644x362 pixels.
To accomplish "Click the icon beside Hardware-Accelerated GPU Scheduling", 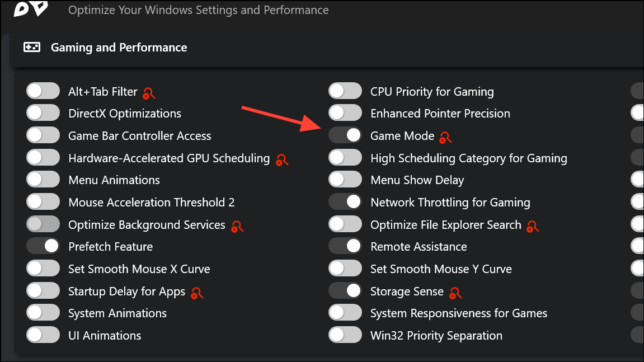I will click(282, 160).
